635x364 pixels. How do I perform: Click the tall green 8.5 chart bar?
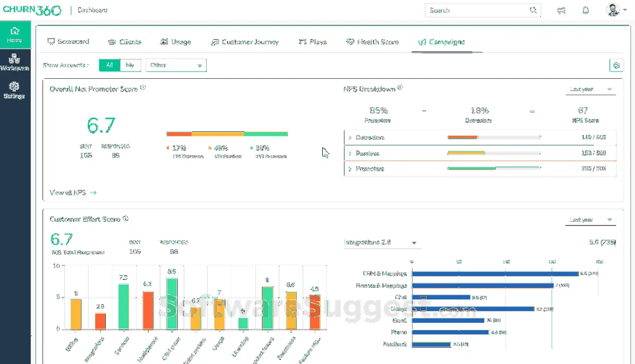point(172,304)
